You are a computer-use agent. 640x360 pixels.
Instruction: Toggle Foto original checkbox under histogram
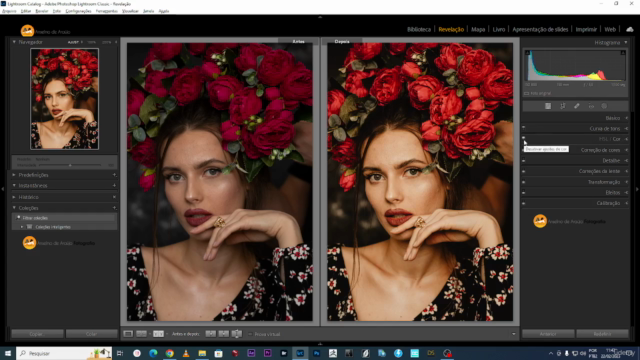tap(527, 93)
